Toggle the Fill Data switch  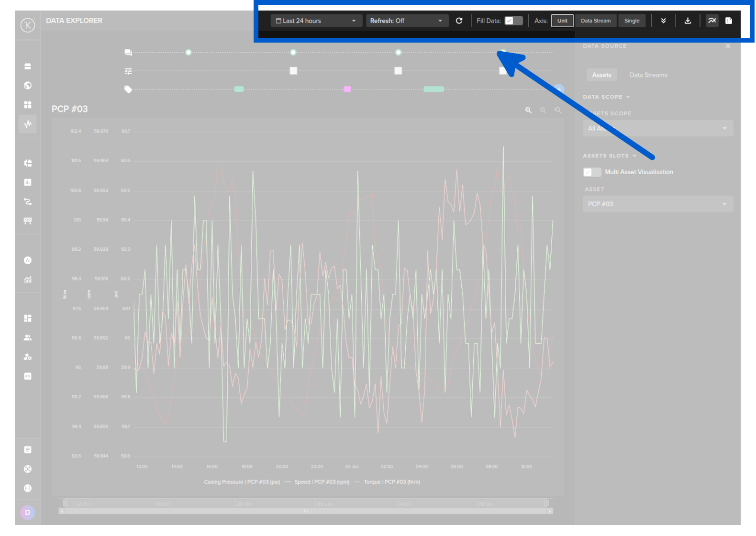(x=513, y=21)
